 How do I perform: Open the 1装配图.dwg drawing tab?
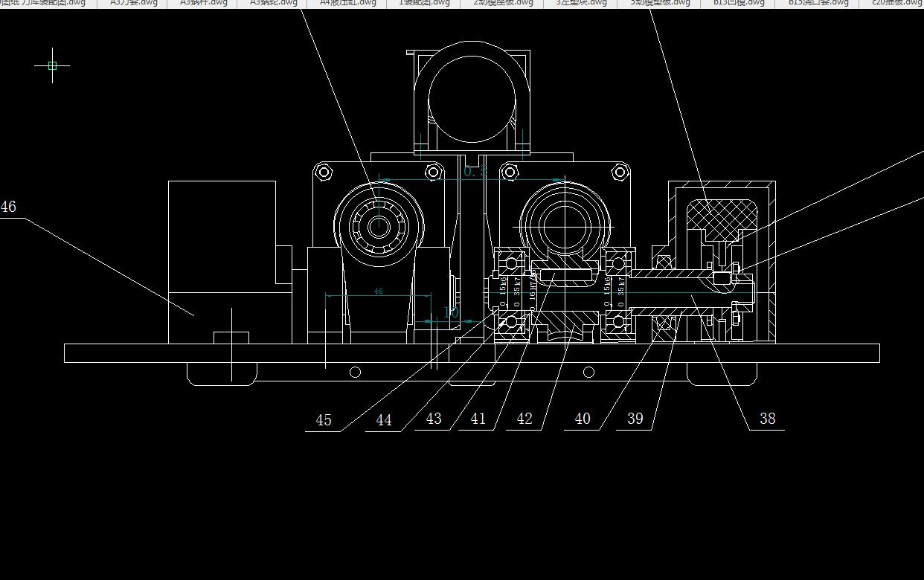[x=425, y=3]
